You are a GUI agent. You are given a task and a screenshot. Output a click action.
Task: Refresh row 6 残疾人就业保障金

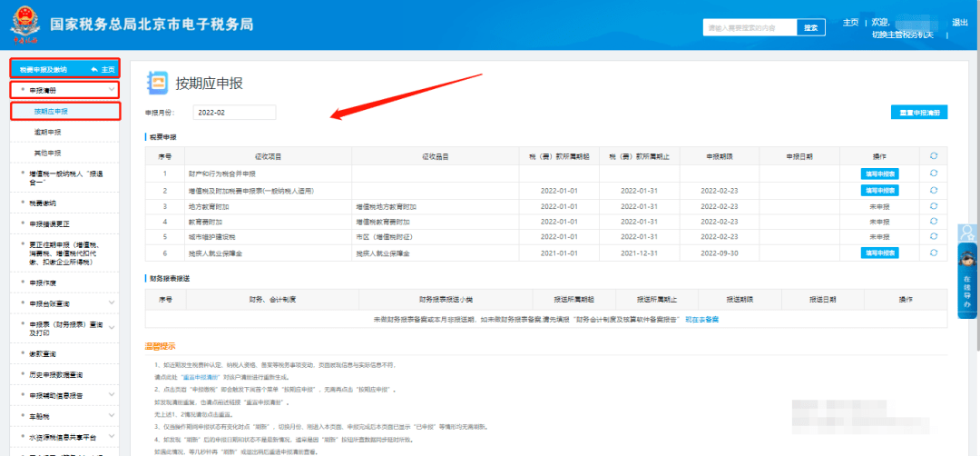tap(934, 253)
